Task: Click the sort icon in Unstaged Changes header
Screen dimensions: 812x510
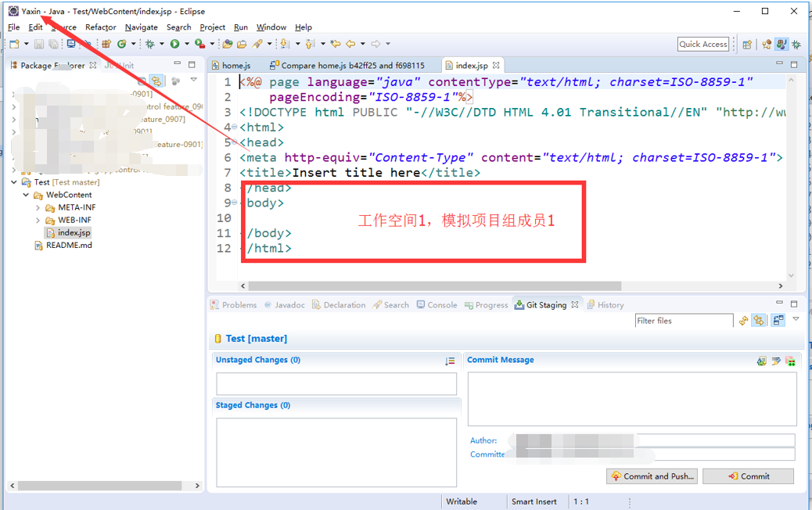Action: point(450,361)
